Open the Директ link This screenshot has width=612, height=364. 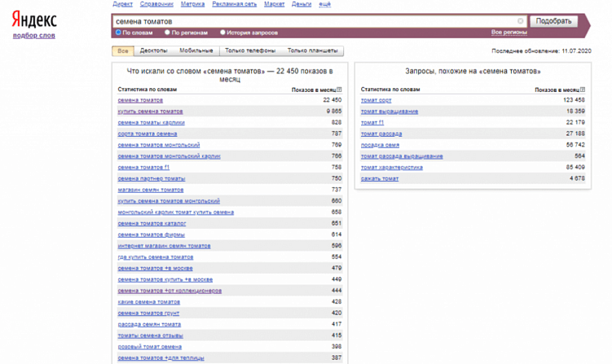pyautogui.click(x=122, y=4)
